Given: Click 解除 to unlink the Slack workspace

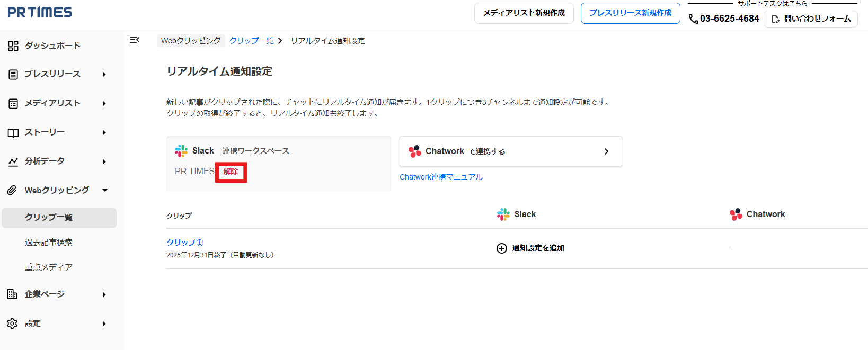Looking at the screenshot, I should (x=231, y=172).
